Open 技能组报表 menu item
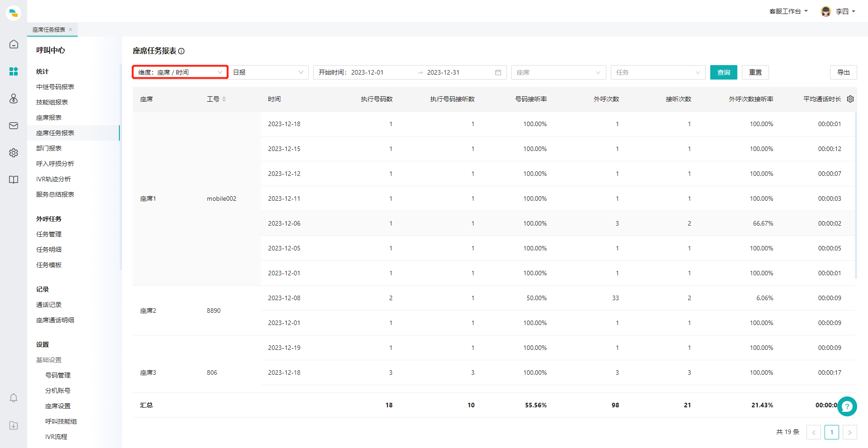 pyautogui.click(x=52, y=102)
